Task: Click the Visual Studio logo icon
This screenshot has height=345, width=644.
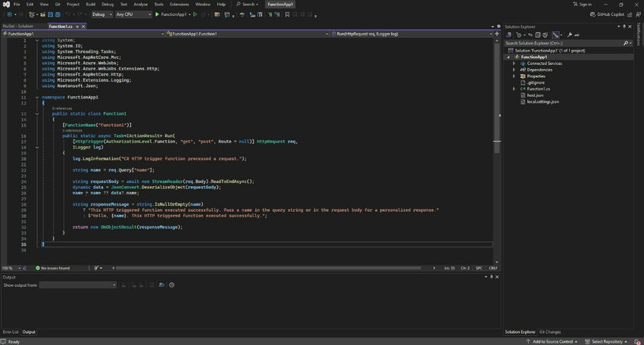Action: [5, 4]
